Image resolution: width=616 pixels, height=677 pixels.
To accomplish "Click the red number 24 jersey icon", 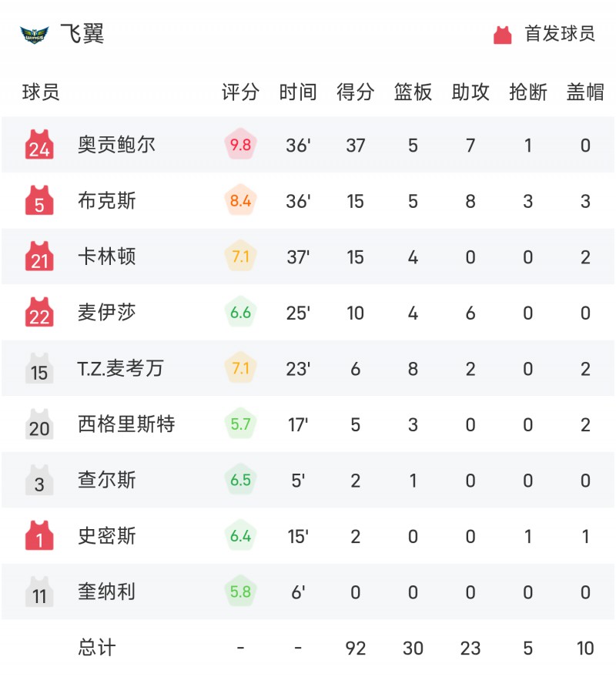I will (39, 144).
